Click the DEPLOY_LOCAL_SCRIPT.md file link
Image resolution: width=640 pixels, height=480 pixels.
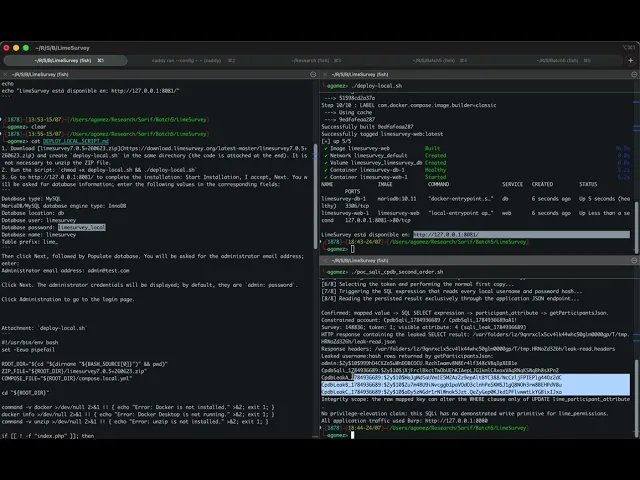coord(76,141)
